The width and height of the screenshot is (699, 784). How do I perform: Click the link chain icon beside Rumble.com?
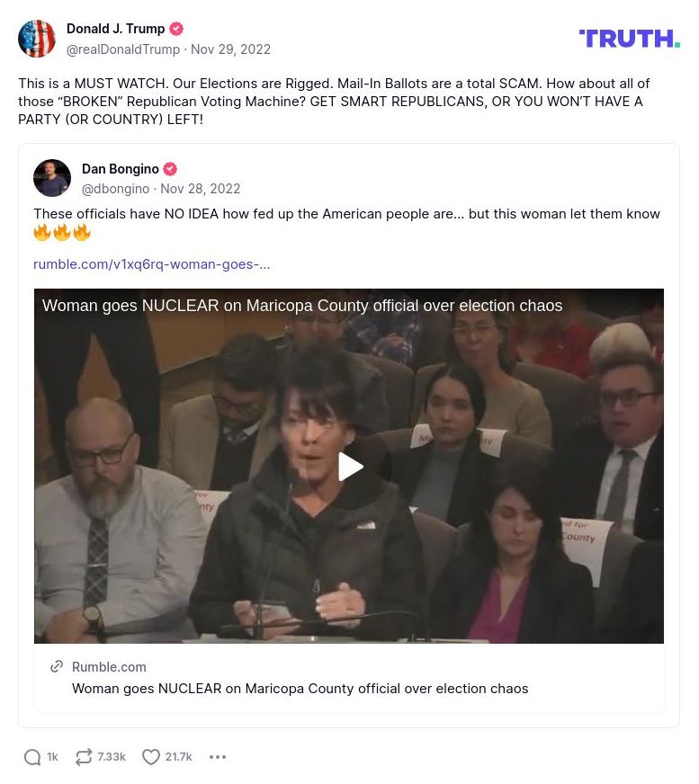pos(57,666)
